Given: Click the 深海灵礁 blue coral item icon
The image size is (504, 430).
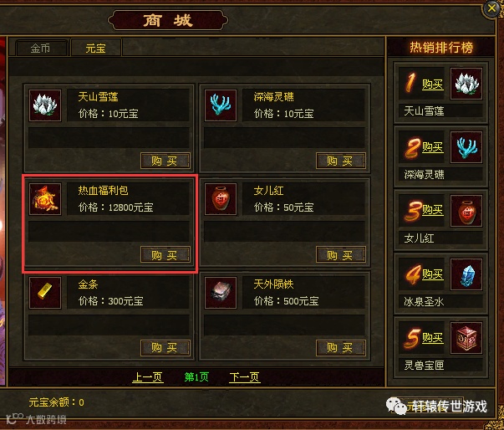Looking at the screenshot, I should [221, 105].
